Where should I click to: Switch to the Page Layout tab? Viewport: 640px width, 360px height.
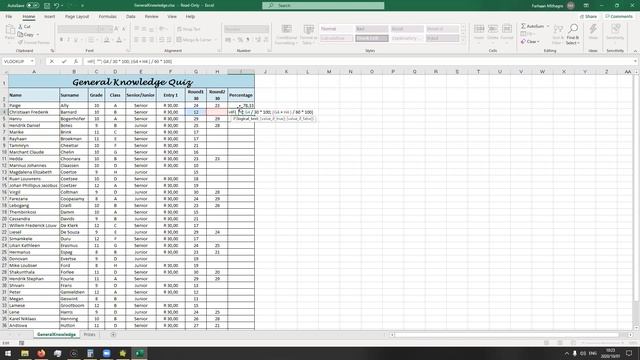(x=77, y=17)
